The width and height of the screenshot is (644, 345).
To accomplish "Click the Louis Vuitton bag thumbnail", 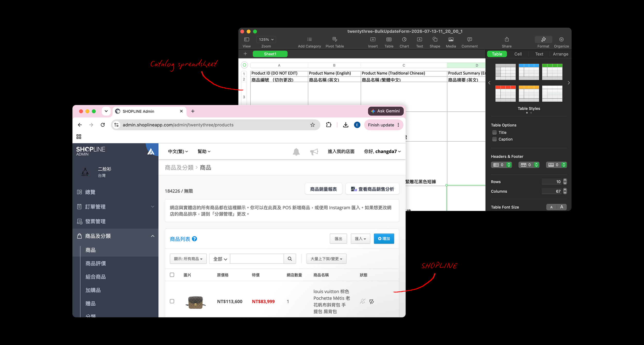I will (x=196, y=302).
